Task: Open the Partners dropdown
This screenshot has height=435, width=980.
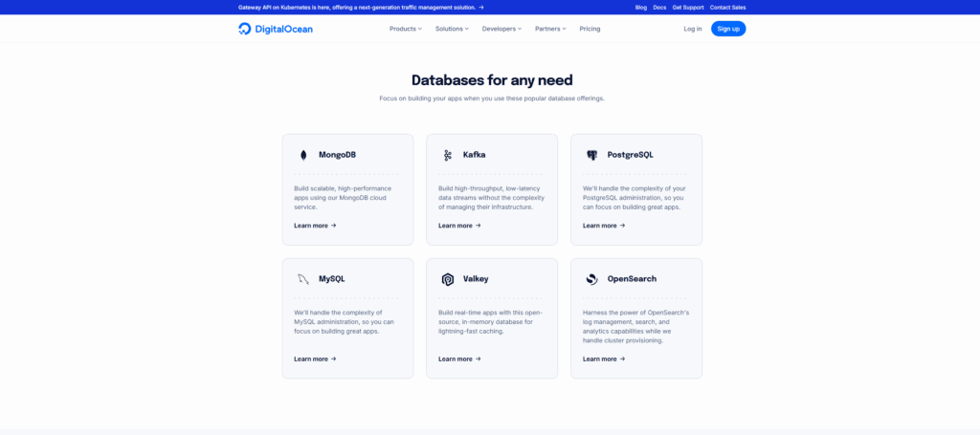Action: 550,29
